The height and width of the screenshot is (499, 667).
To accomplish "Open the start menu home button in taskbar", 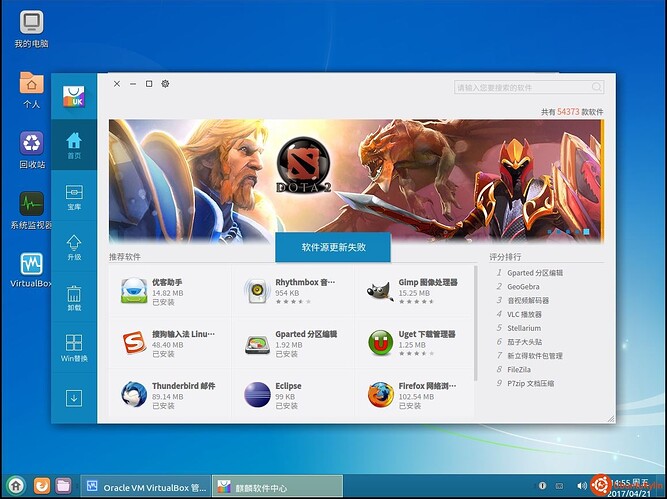I will pos(16,485).
